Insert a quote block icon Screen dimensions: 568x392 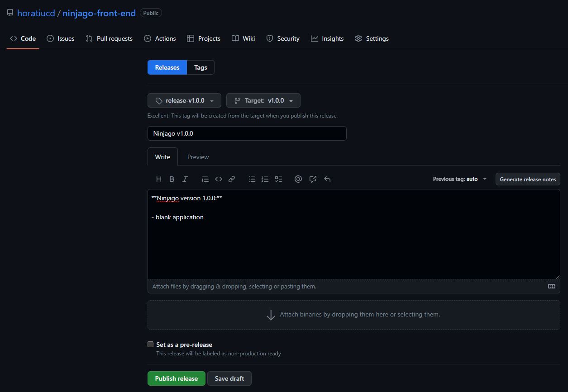205,179
